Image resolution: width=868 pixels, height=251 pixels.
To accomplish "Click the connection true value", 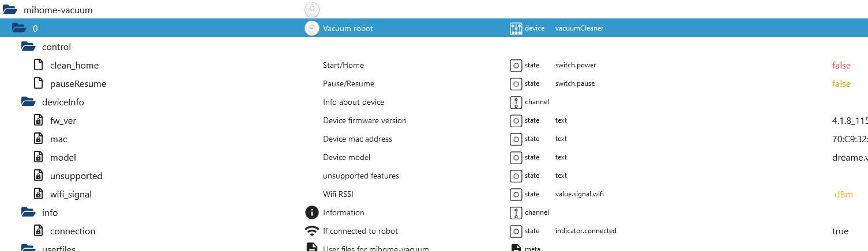I will coord(840,231).
